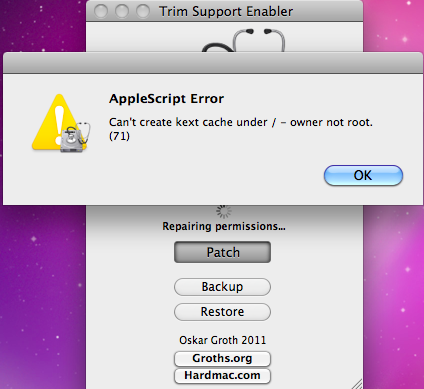Click the Repairing permissions status label
424x389 pixels.
224,227
